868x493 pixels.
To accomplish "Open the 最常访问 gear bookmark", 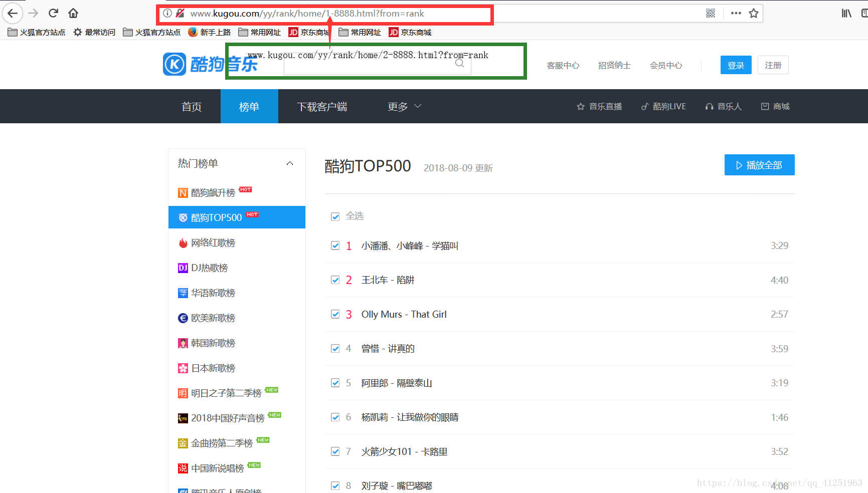I will (94, 32).
